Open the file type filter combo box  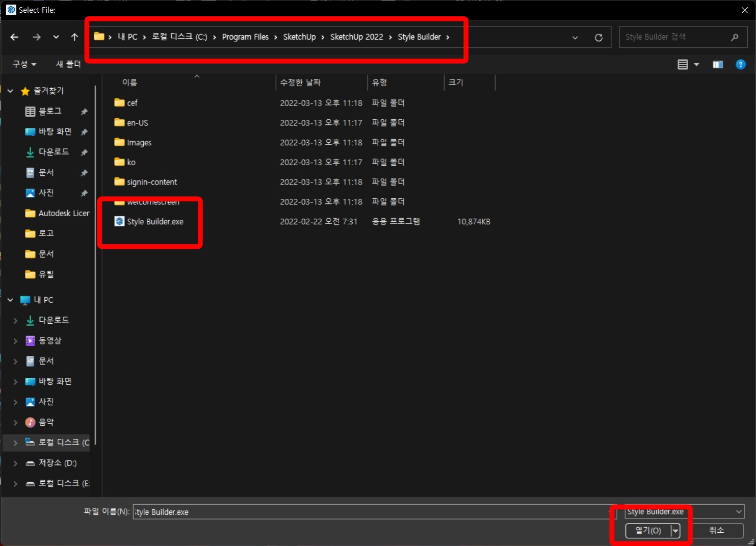685,511
